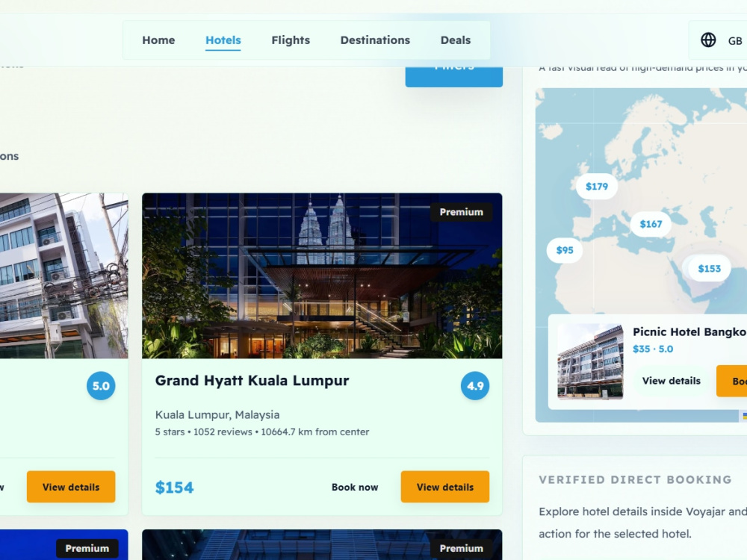View details on the 5.0 rated hotel card

71,487
